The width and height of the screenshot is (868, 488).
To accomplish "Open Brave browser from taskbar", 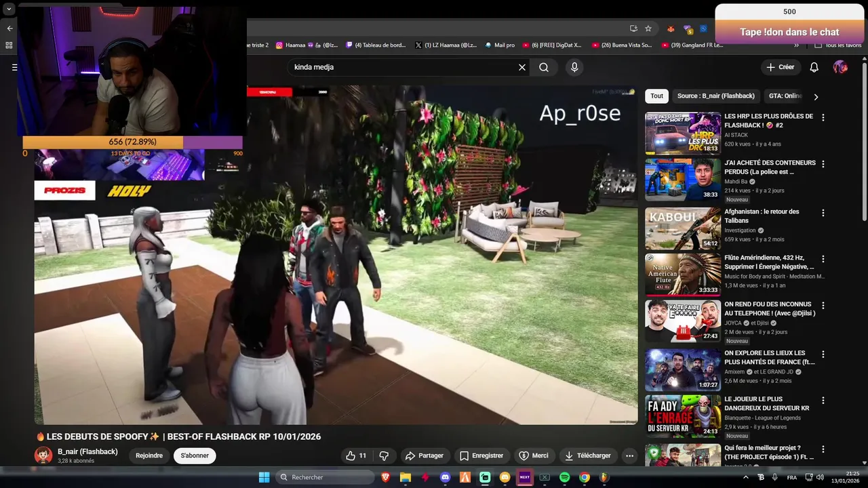I will coord(386,477).
